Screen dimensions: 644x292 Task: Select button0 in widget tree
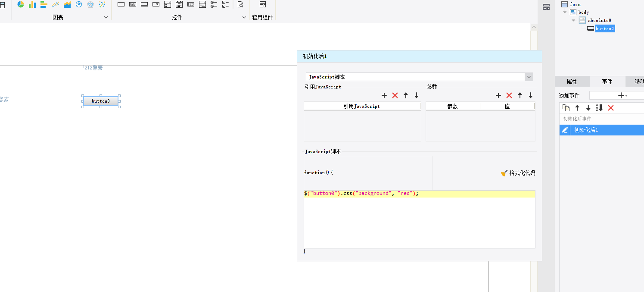(605, 28)
